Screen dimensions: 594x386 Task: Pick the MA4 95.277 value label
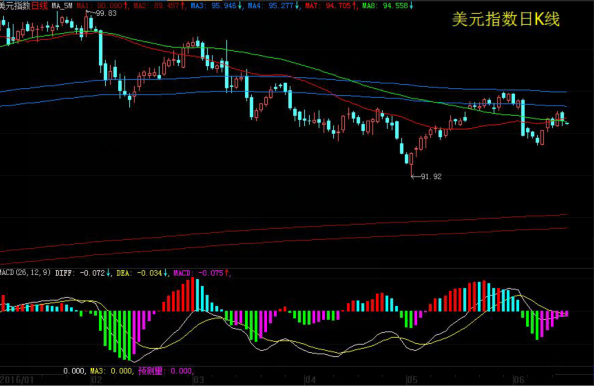click(273, 6)
